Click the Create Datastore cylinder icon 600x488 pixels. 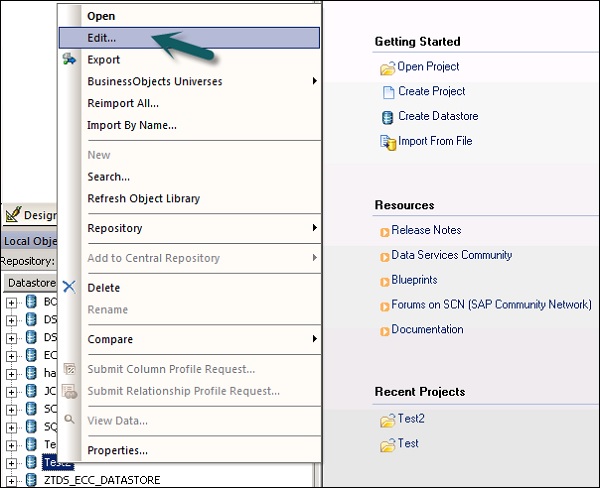point(388,117)
